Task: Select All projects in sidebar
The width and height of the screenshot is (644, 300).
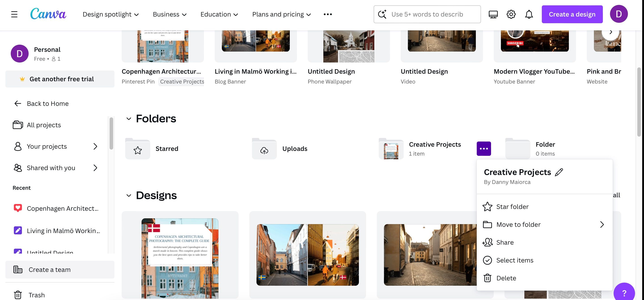Action: (44, 125)
